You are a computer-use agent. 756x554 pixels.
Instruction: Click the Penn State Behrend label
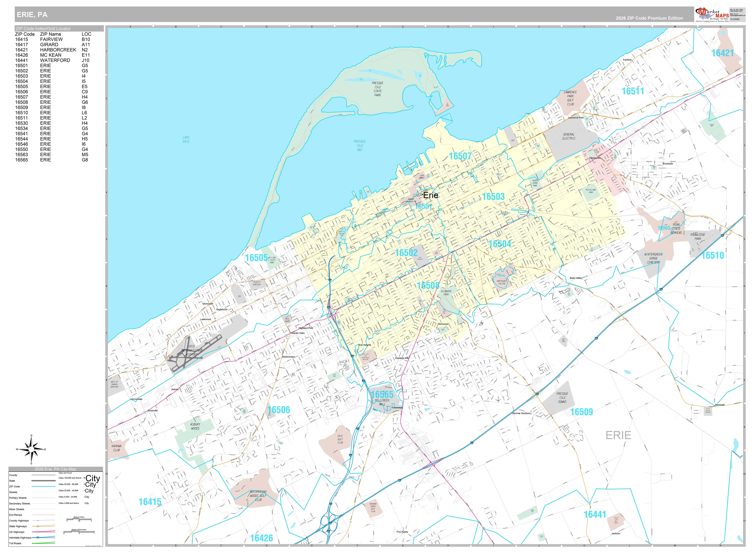(676, 229)
